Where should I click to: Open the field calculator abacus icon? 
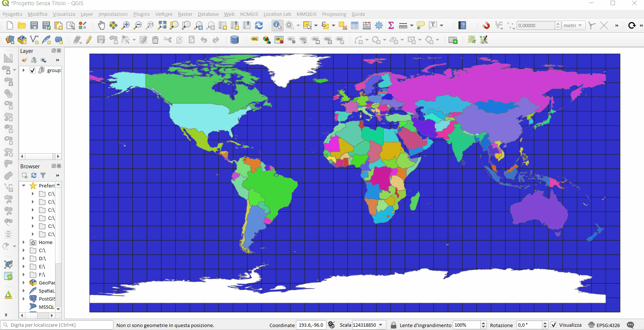(x=366, y=25)
